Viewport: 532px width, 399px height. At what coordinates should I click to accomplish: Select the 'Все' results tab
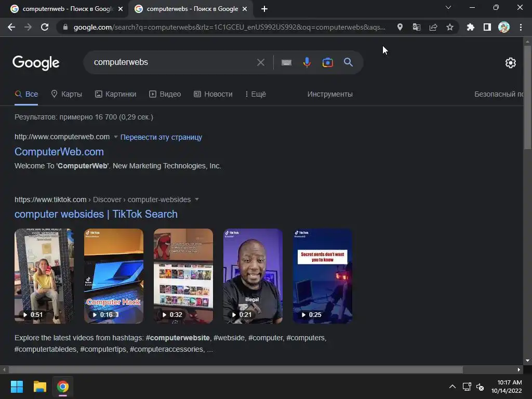pos(26,94)
